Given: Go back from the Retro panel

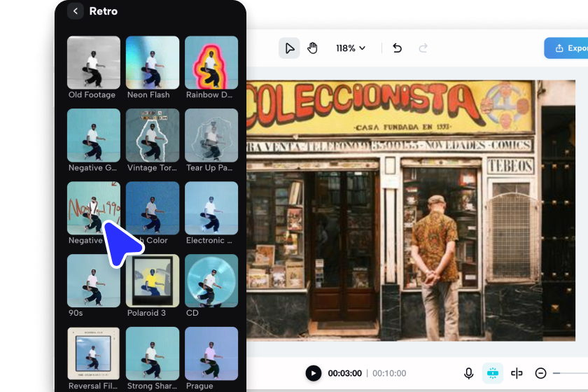Looking at the screenshot, I should (76, 11).
